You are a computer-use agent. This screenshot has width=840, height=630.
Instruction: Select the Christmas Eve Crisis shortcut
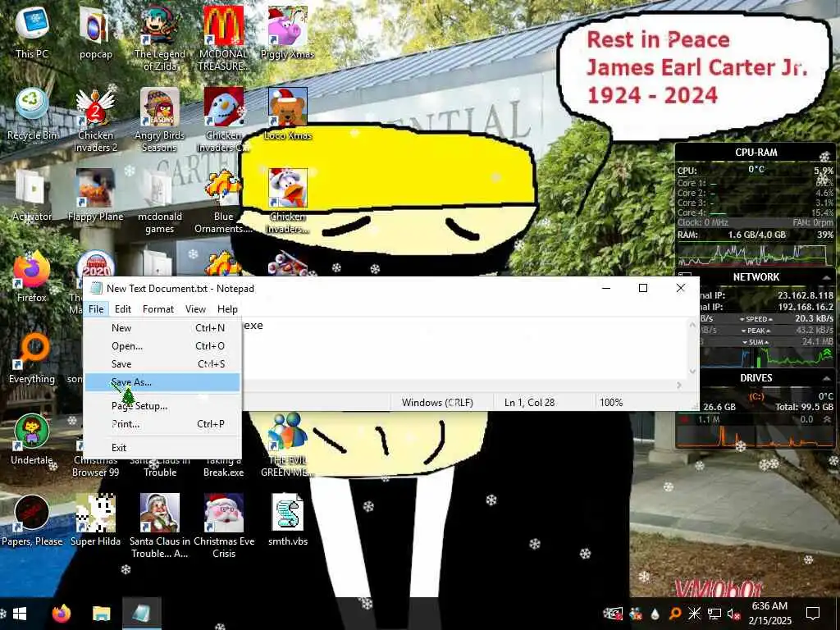[x=223, y=526]
